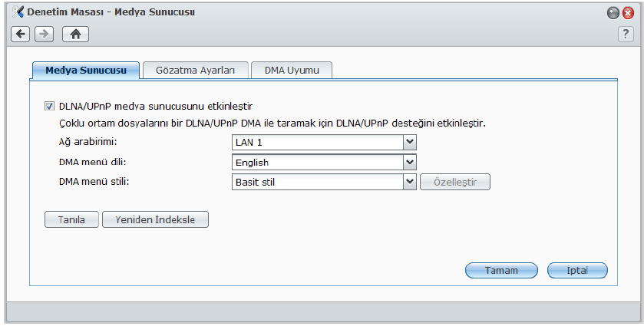The width and height of the screenshot is (644, 326).
Task: Toggle the DLNA/UPnP medya sunucusunu etkinleştir checkbox
Action: (x=50, y=107)
